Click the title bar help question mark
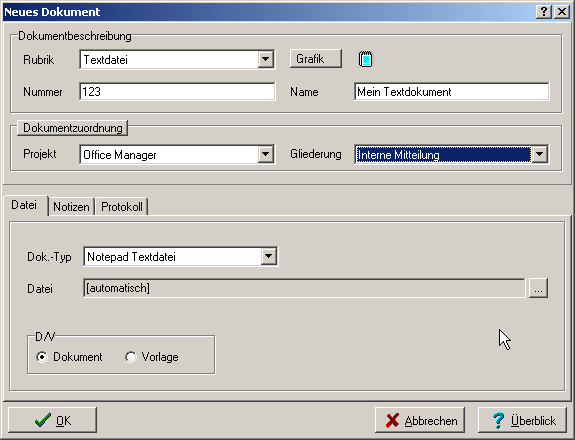The image size is (575, 440). 544,12
